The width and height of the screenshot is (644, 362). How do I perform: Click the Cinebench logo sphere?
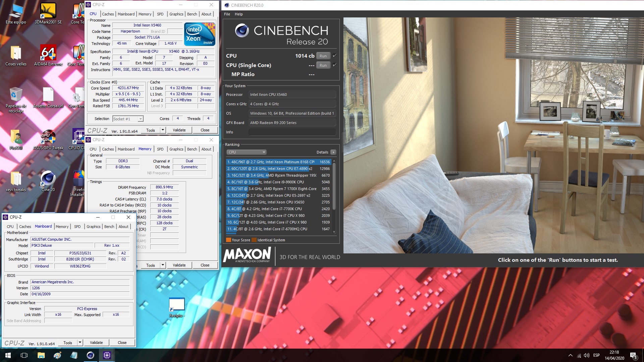[242, 31]
